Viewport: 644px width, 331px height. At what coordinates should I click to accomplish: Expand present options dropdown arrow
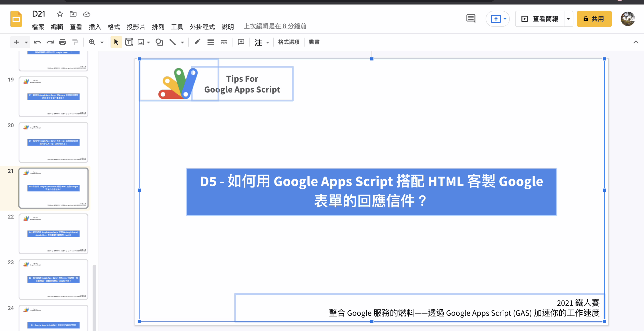(x=568, y=19)
